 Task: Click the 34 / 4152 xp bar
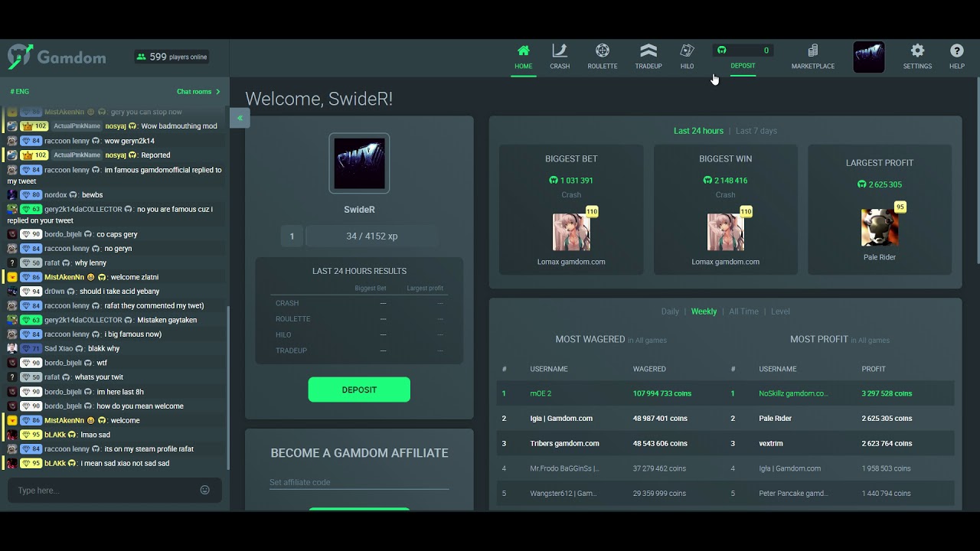[372, 236]
